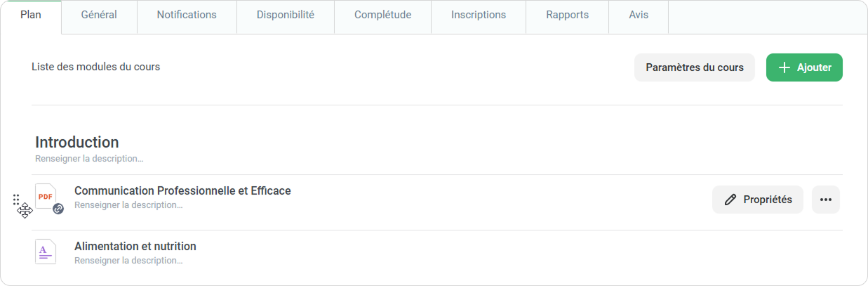The height and width of the screenshot is (286, 868).
Task: Open the Inscriptions tab
Action: pyautogui.click(x=479, y=15)
